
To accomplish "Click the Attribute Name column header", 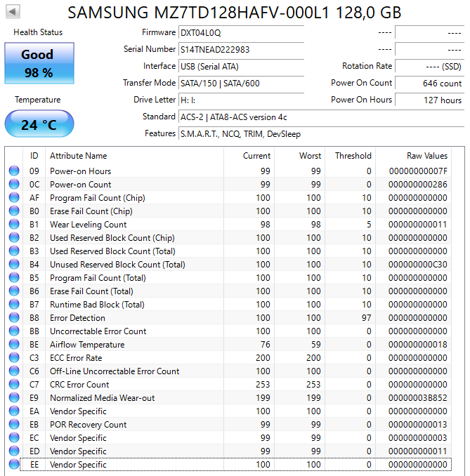I will pos(78,156).
